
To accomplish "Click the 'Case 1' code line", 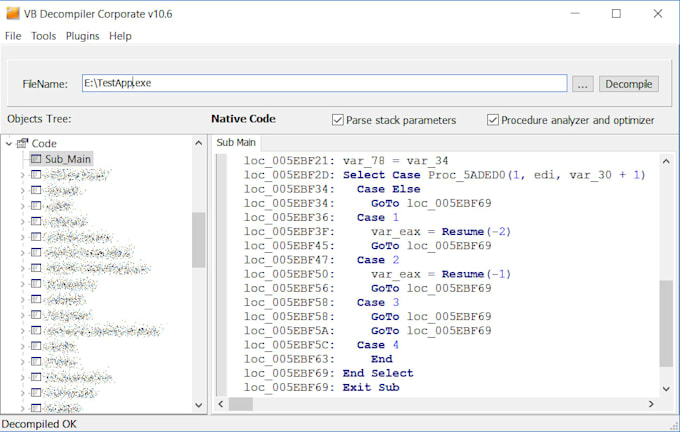I will (321, 217).
